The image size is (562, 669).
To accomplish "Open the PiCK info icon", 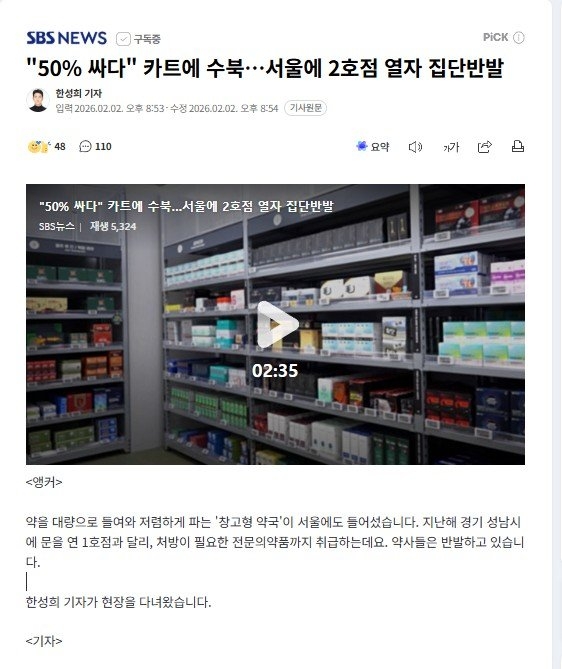I will 518,38.
